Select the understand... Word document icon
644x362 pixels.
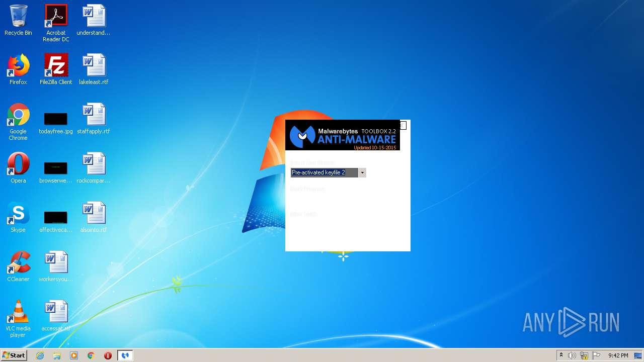click(x=94, y=20)
